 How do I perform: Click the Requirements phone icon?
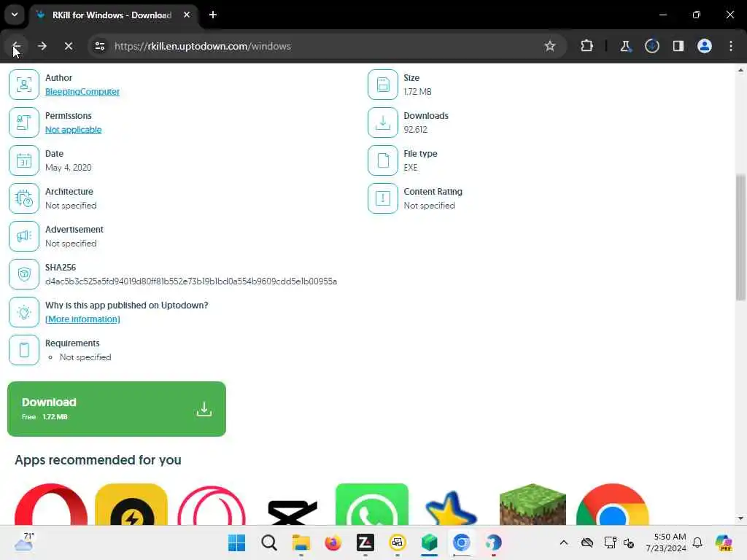24,350
